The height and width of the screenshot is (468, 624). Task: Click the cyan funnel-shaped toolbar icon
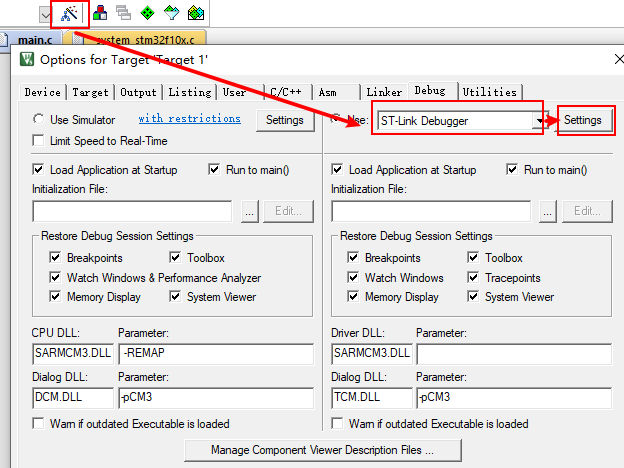(172, 14)
